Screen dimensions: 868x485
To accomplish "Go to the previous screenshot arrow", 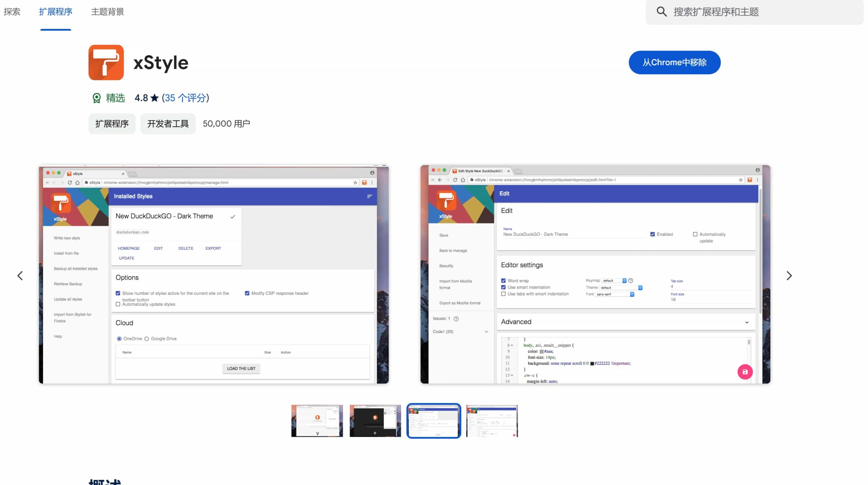I will click(20, 276).
